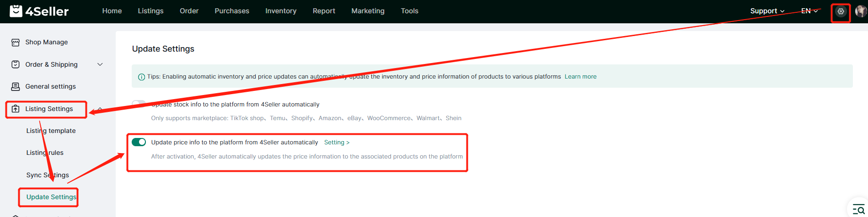Click the tips info circle icon

coord(141,77)
